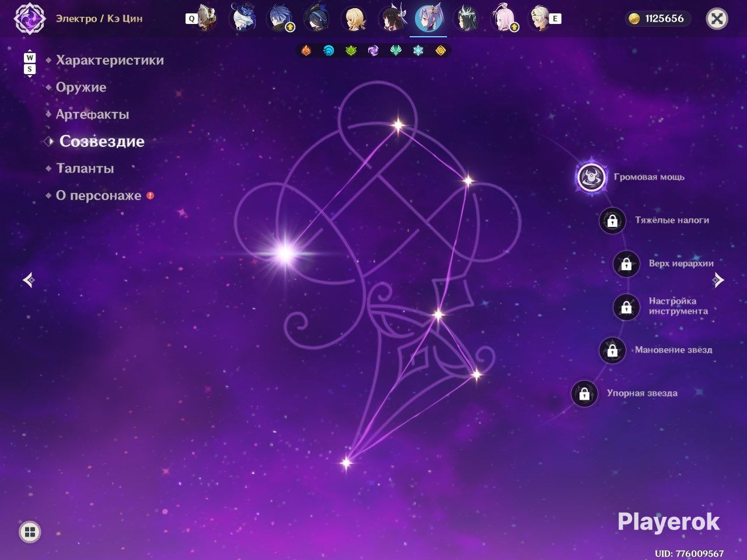This screenshot has width=747, height=560.
Task: Click the W key hint above menu
Action: point(30,58)
